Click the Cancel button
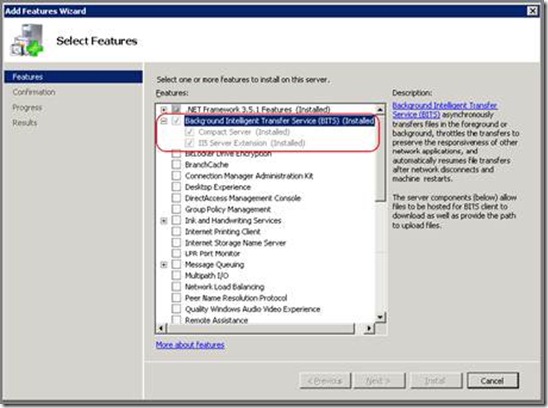The width and height of the screenshot is (548, 408). click(492, 380)
